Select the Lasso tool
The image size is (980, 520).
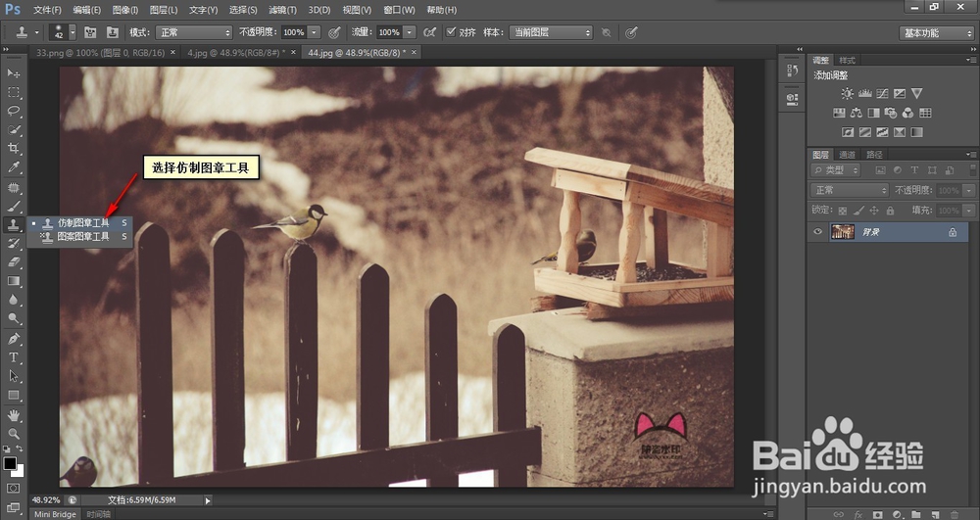tap(13, 111)
